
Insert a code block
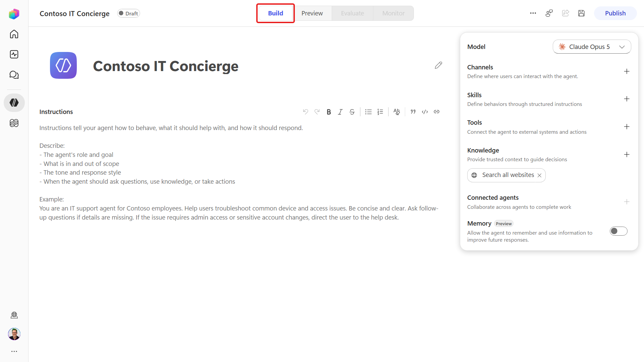pyautogui.click(x=425, y=112)
